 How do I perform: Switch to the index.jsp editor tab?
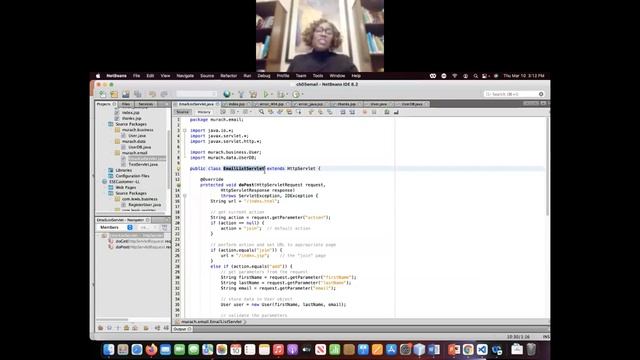tap(236, 104)
